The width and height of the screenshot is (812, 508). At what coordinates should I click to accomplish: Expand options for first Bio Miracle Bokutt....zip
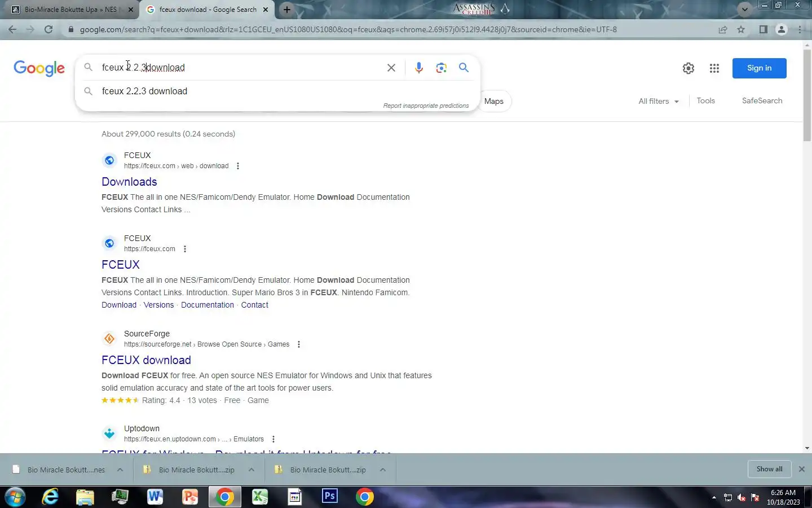point(251,470)
